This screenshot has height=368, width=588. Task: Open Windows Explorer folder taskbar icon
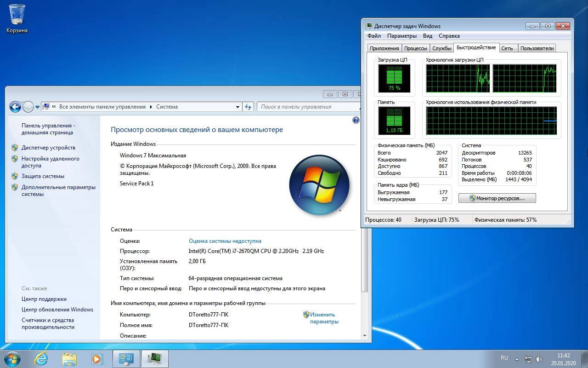tap(69, 359)
